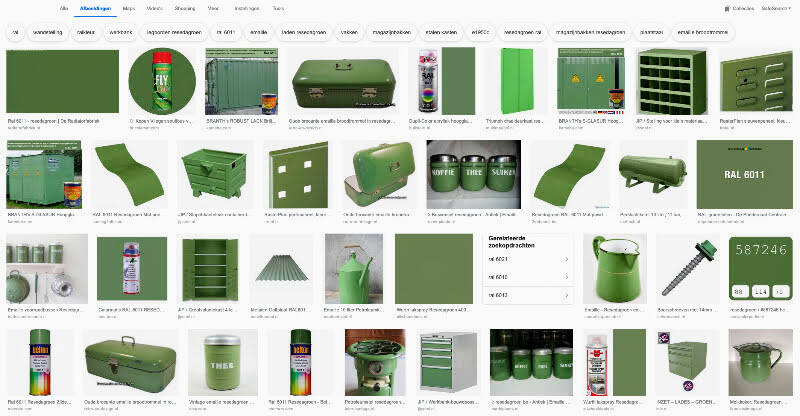
Task: Open related search 'ral 6021' chevron
Action: [x=566, y=259]
